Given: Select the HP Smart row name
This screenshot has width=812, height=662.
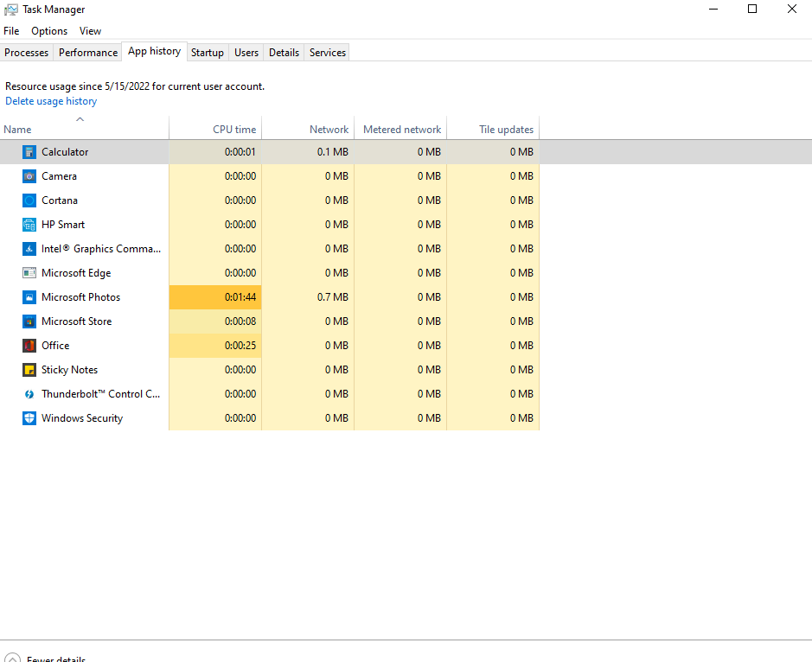Looking at the screenshot, I should [x=63, y=225].
